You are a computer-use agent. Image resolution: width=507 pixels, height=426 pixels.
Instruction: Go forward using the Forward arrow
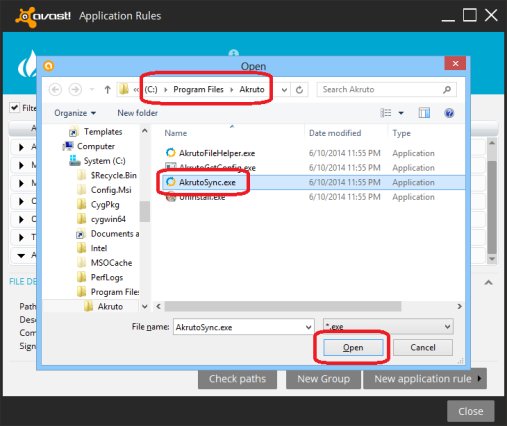[75, 90]
